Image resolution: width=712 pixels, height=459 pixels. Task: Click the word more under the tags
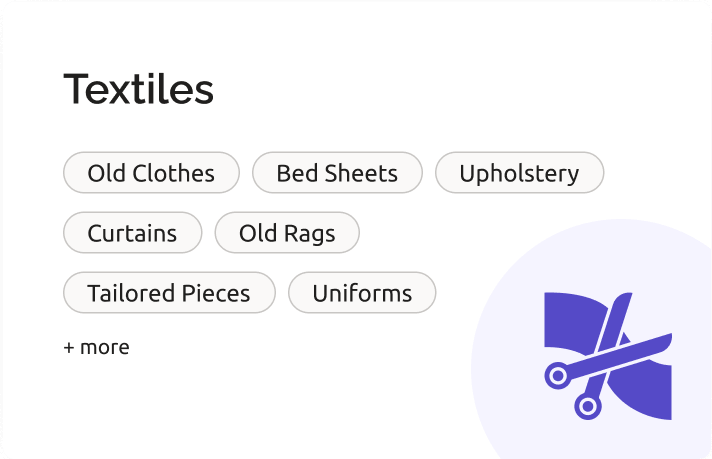click(x=105, y=348)
